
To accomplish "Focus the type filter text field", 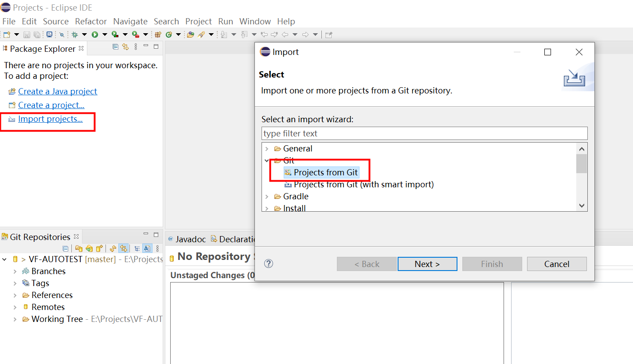I will click(x=424, y=133).
